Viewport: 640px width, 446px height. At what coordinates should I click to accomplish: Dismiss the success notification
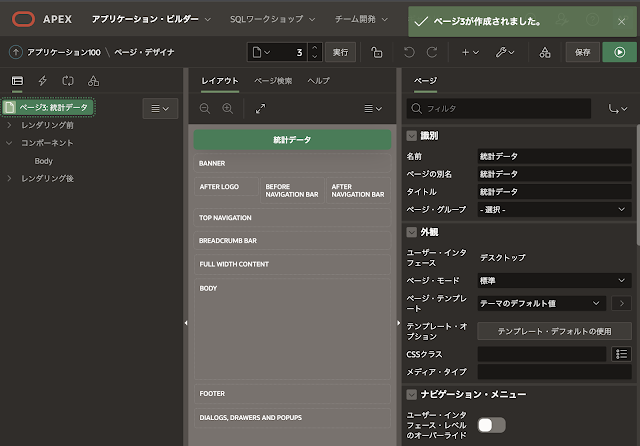[621, 22]
